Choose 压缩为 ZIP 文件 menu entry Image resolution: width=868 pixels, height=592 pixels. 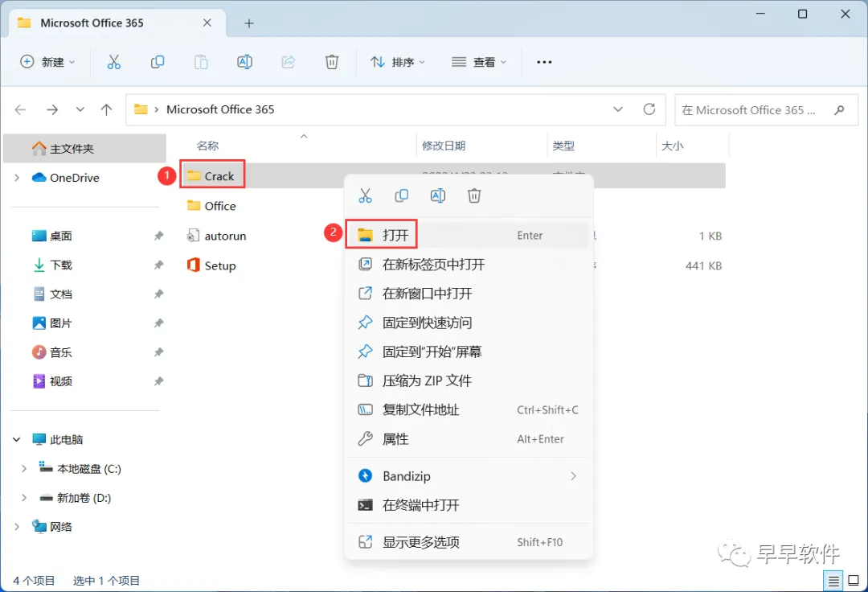[x=467, y=380]
